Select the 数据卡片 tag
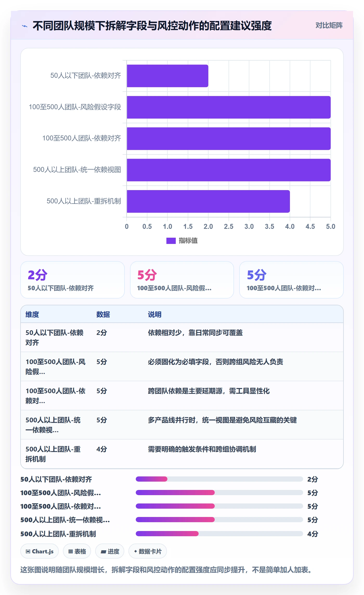This screenshot has width=364, height=595. [148, 551]
